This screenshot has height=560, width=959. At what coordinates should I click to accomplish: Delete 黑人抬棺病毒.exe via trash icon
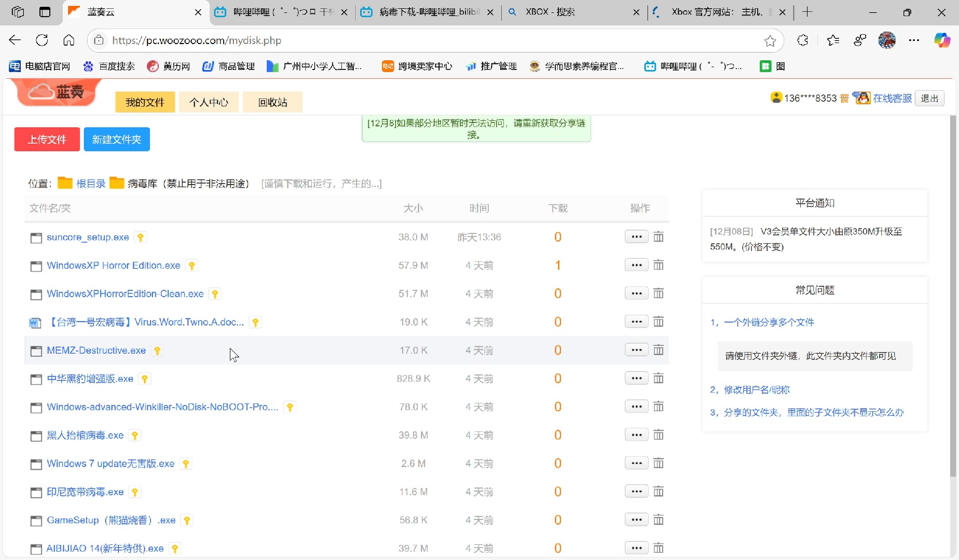point(659,435)
